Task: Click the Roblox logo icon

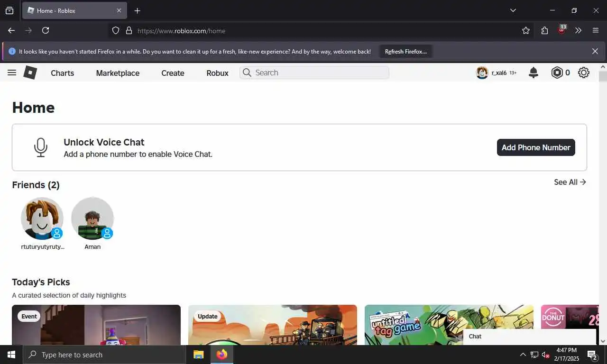Action: pyautogui.click(x=30, y=73)
